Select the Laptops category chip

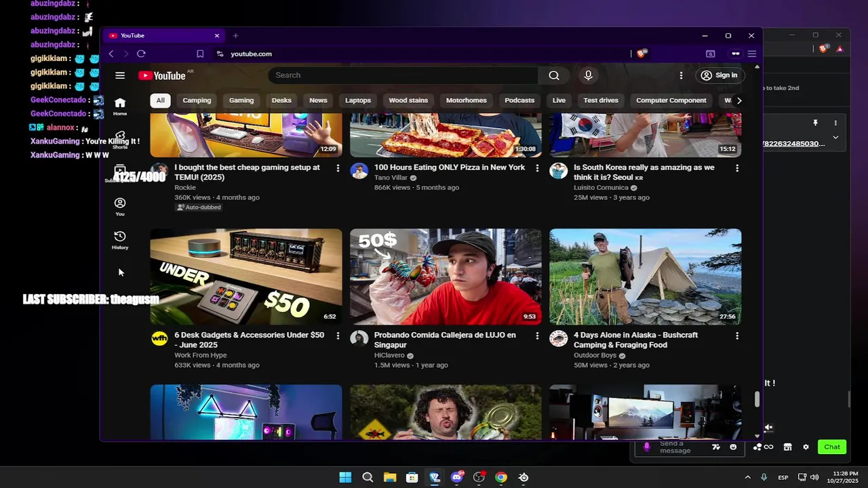click(x=358, y=100)
